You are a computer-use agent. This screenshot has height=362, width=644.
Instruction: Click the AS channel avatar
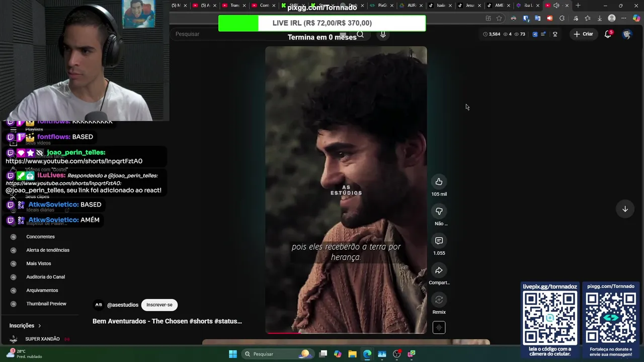[x=99, y=305]
